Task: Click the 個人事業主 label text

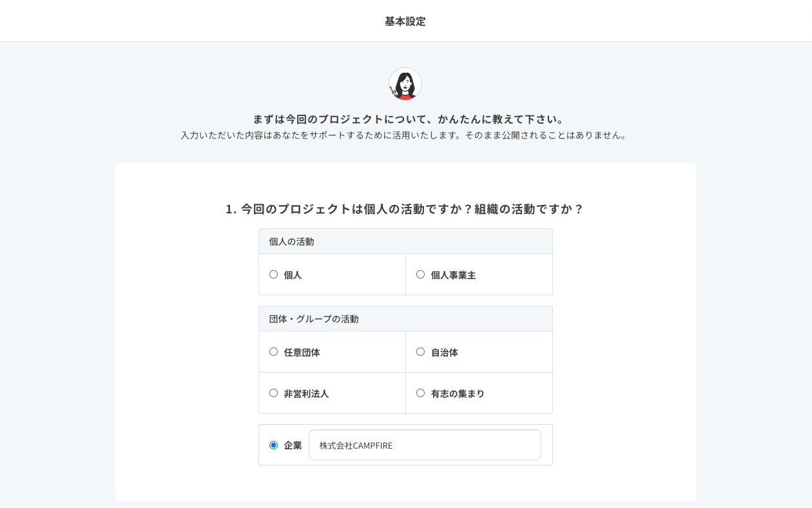Action: [x=453, y=275]
